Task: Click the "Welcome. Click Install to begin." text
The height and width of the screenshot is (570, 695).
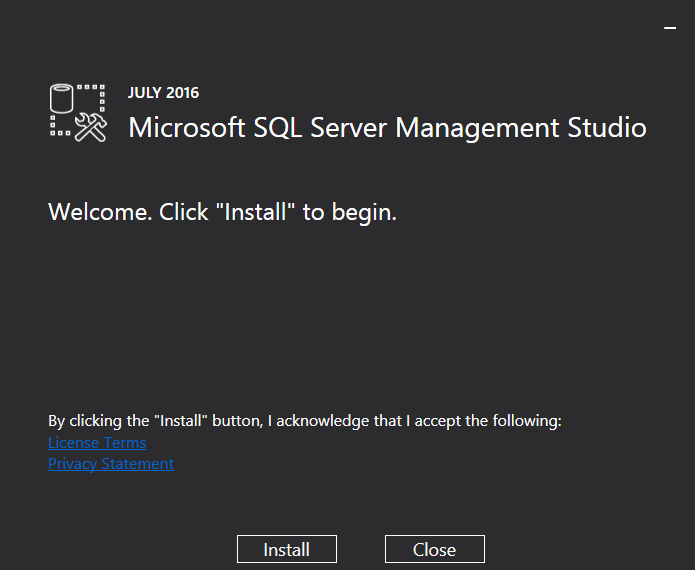Action: point(222,212)
